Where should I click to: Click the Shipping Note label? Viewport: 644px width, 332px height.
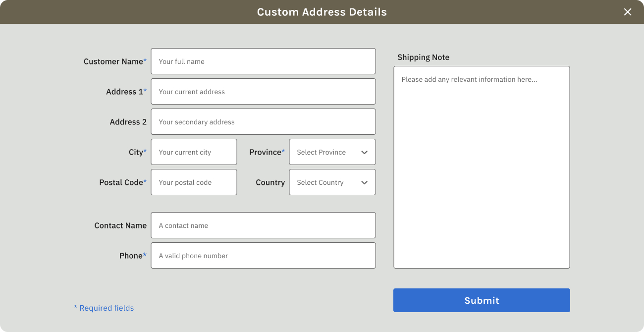pyautogui.click(x=423, y=57)
